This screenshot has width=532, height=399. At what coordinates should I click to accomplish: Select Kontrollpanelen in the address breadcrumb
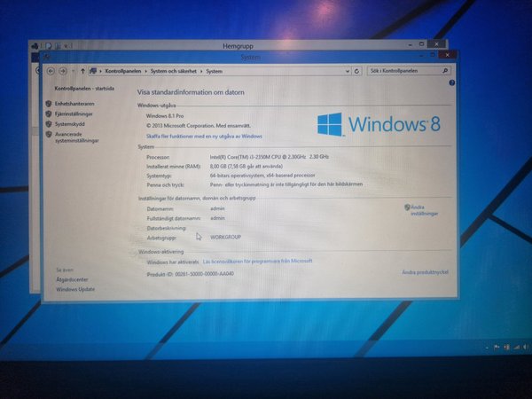(122, 70)
